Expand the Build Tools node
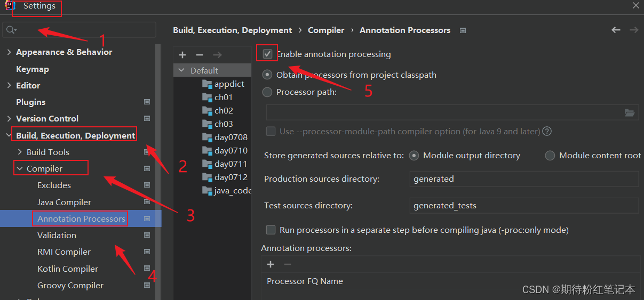Screen dimensions: 644x300 20,152
